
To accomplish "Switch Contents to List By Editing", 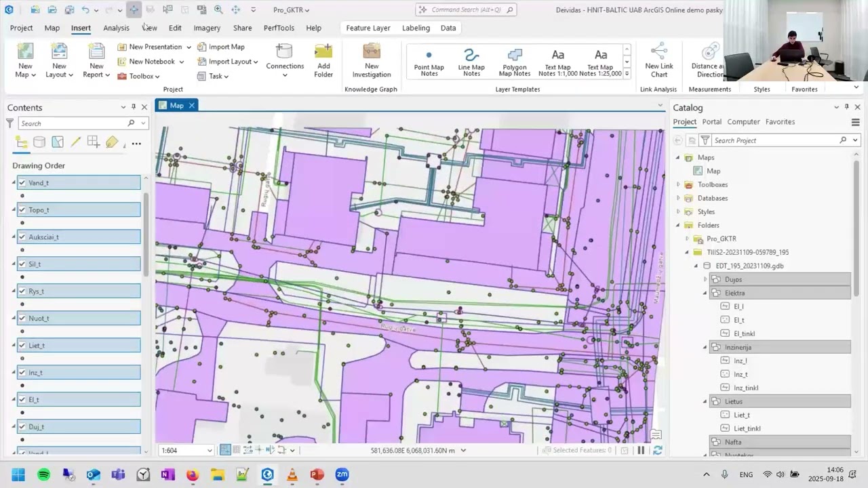I will point(75,142).
